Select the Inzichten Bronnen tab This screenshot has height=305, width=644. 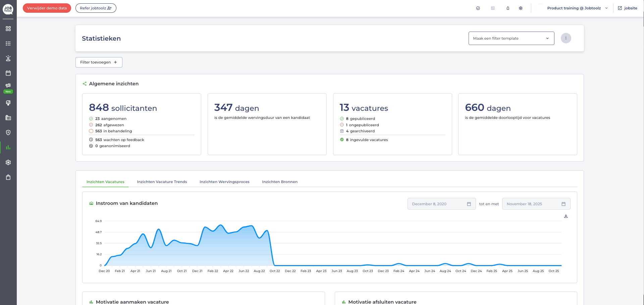click(x=280, y=182)
